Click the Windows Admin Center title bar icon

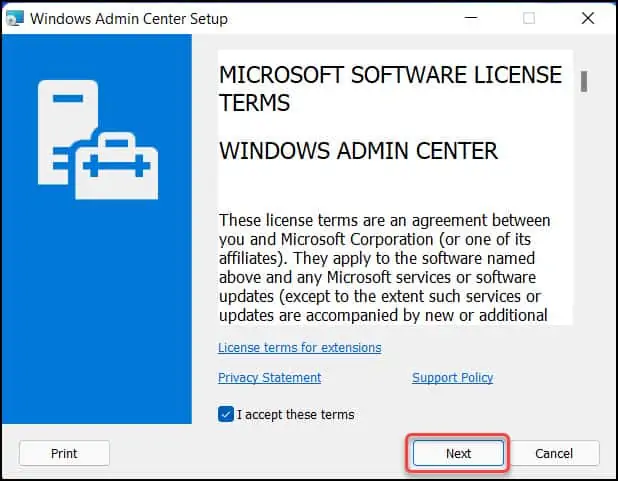pos(15,18)
